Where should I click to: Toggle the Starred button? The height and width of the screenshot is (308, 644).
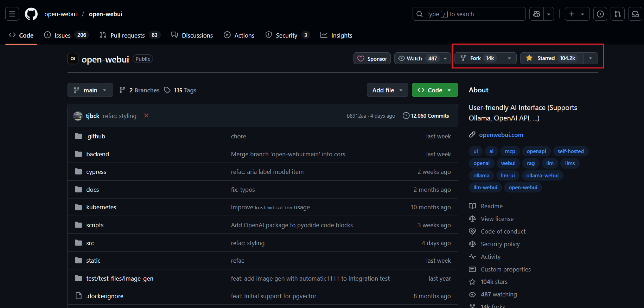coord(552,58)
